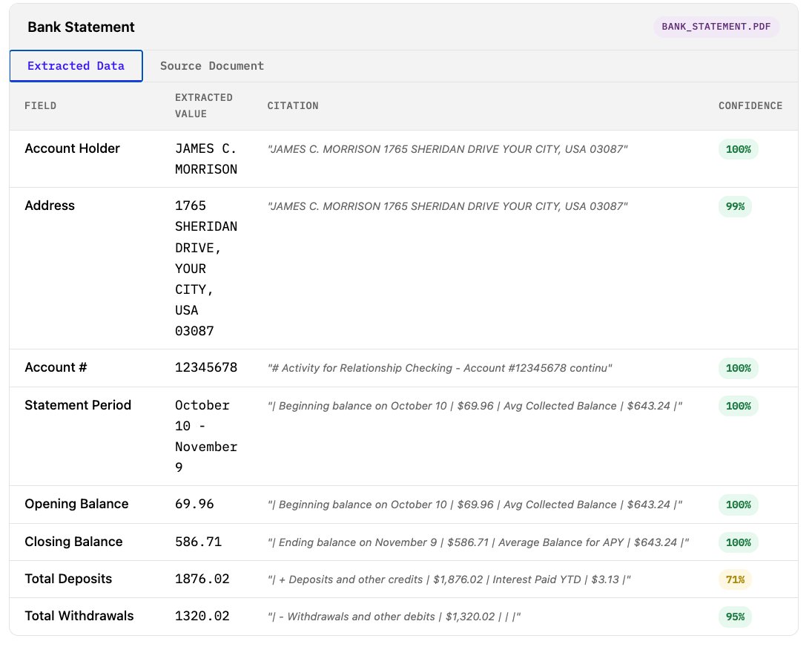Switch to the Source Document tab

[x=211, y=66]
